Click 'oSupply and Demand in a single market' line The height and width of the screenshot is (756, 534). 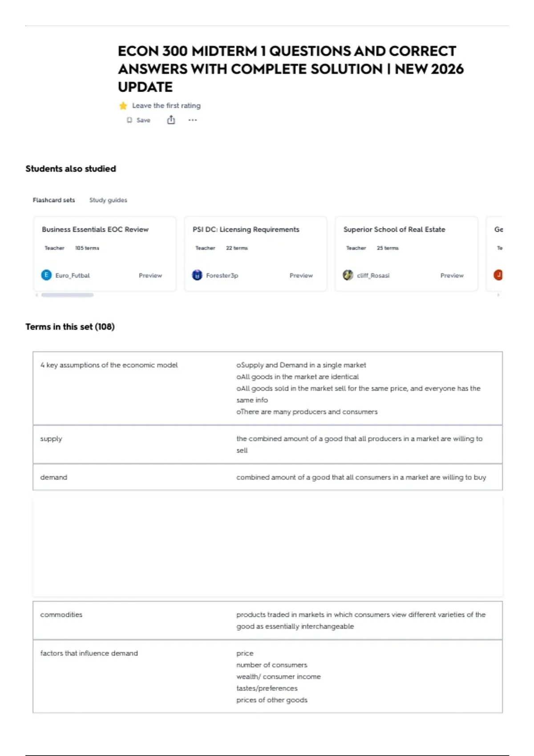tap(301, 365)
